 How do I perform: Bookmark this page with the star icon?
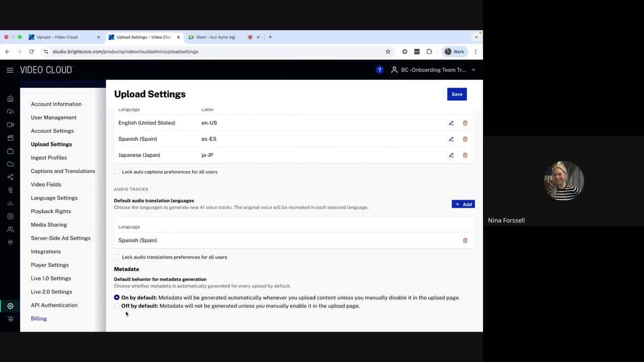[388, 52]
